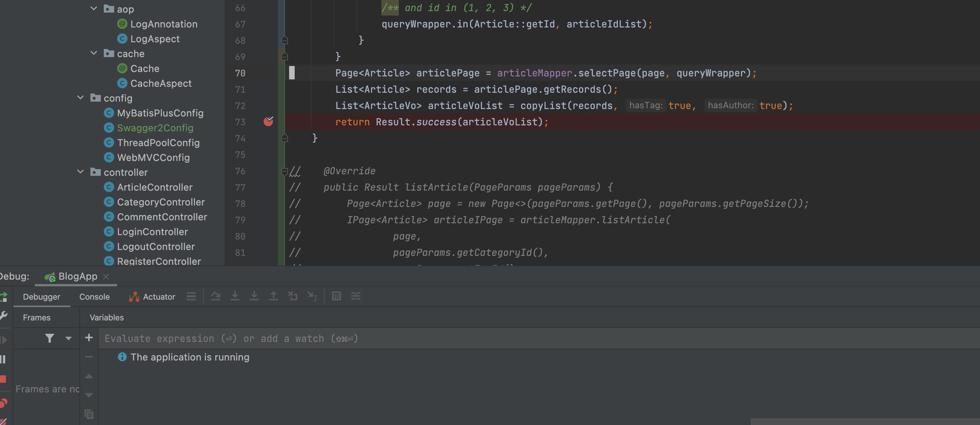Toggle the breakpoint on line 73

click(268, 122)
